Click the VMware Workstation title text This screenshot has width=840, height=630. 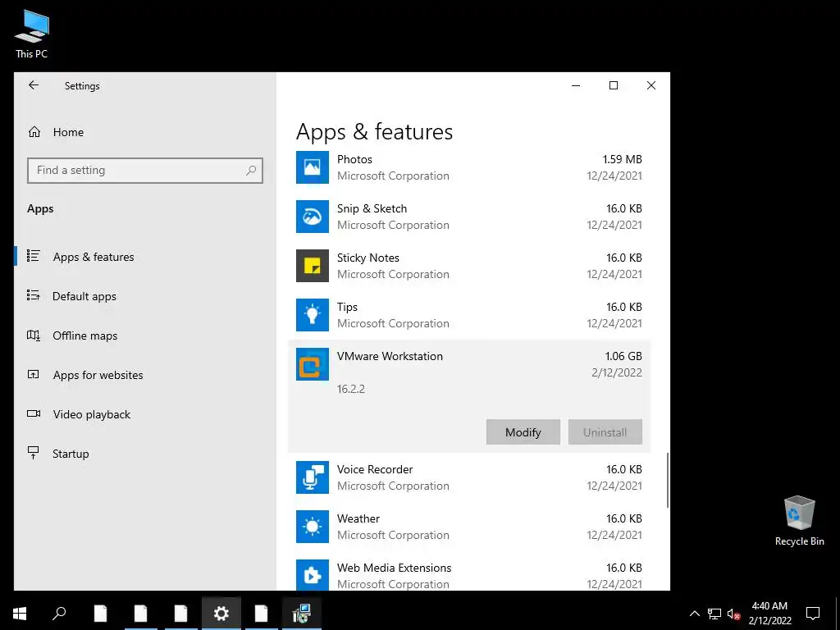pyautogui.click(x=390, y=356)
